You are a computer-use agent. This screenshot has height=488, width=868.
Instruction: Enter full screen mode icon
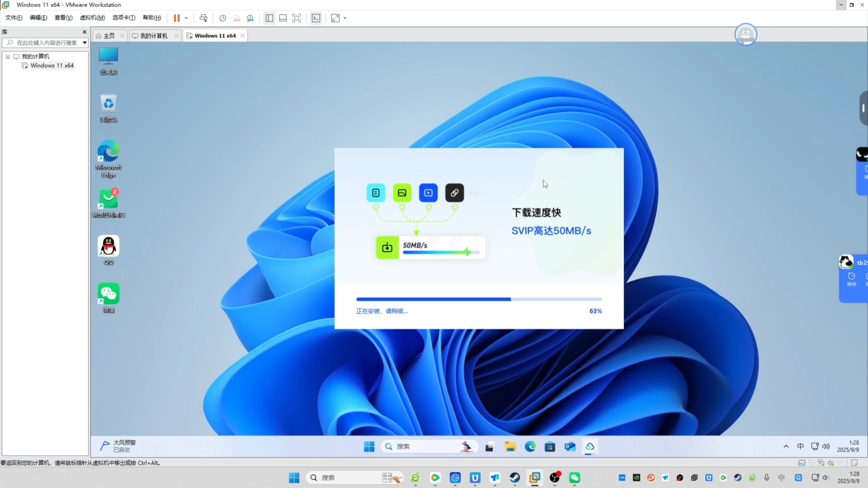pyautogui.click(x=297, y=18)
